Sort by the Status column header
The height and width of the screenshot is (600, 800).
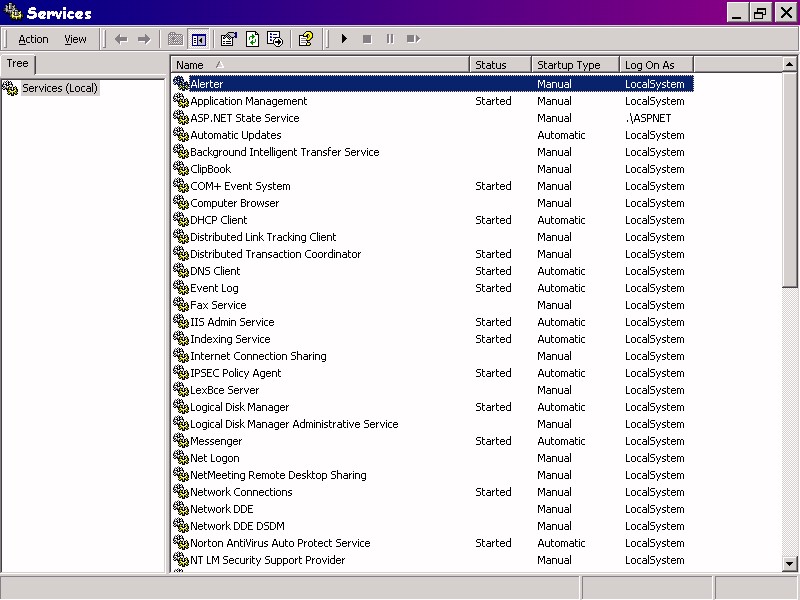click(500, 65)
